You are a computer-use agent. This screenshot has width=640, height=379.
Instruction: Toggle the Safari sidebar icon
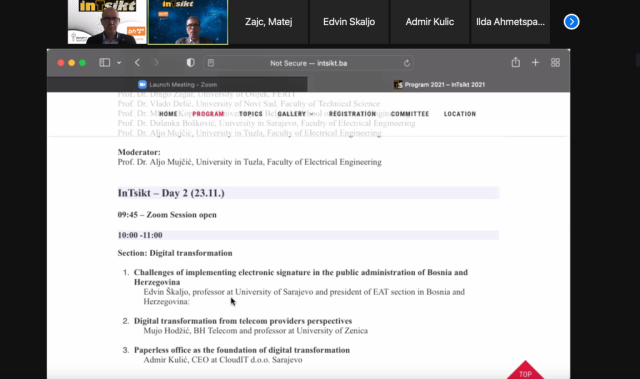coord(104,62)
